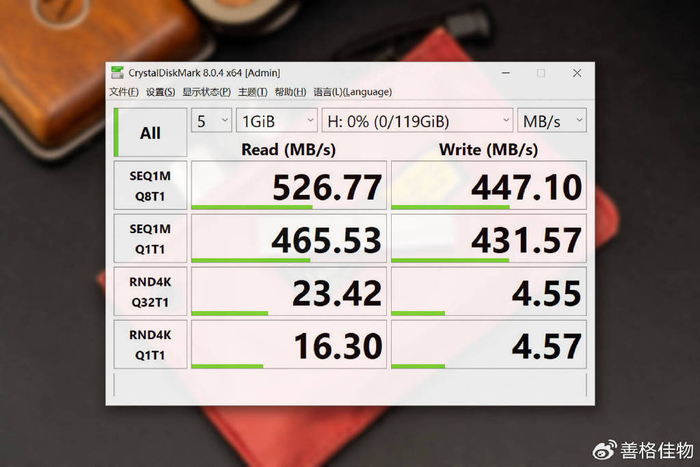Click the 16.30 read result
Image resolution: width=700 pixels, height=467 pixels.
289,344
